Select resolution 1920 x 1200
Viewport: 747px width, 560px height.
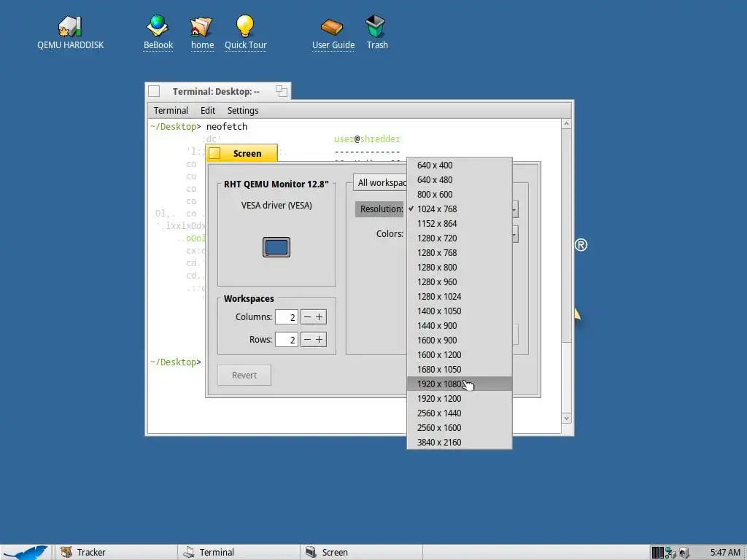tap(460, 399)
